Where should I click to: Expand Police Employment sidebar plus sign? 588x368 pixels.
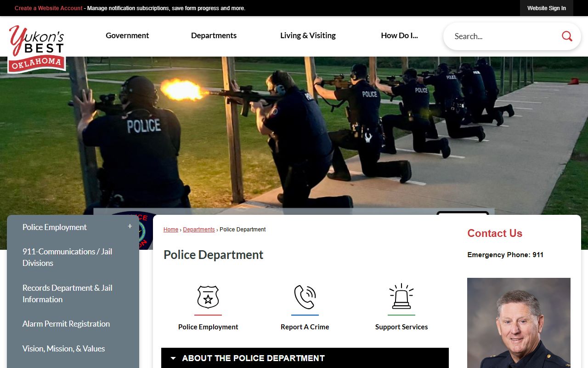click(x=130, y=226)
